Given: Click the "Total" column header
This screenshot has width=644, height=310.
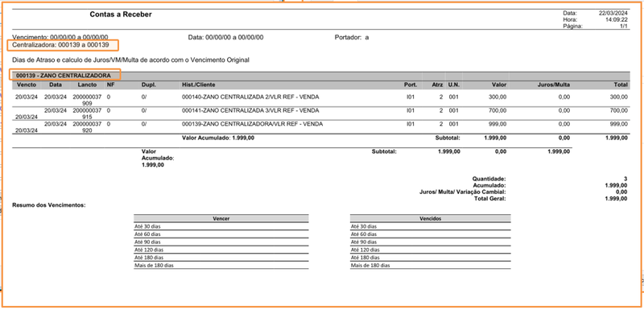Looking at the screenshot, I should (x=621, y=85).
